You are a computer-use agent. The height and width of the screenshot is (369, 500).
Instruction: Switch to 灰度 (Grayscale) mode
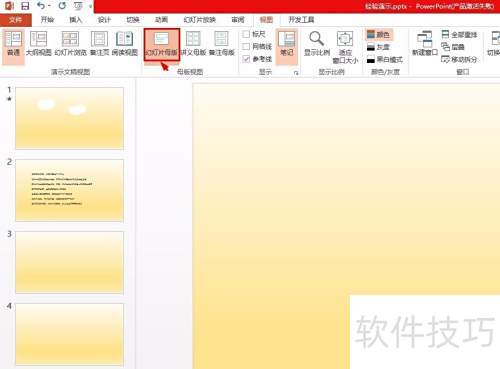(x=378, y=47)
